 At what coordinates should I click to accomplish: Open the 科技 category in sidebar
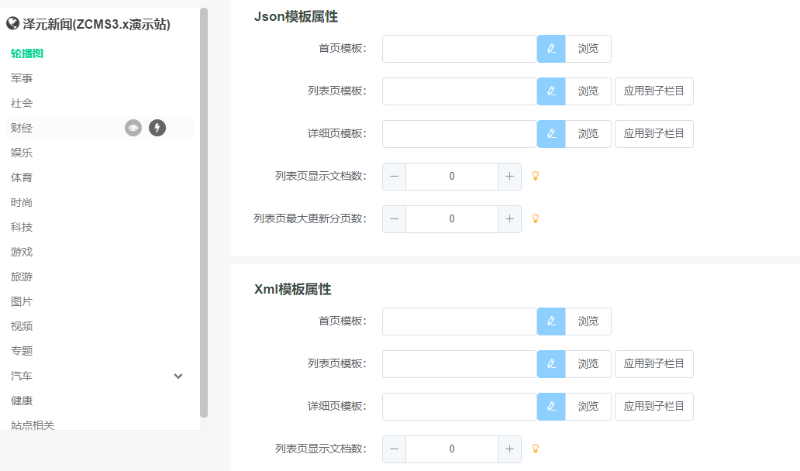pyautogui.click(x=22, y=227)
